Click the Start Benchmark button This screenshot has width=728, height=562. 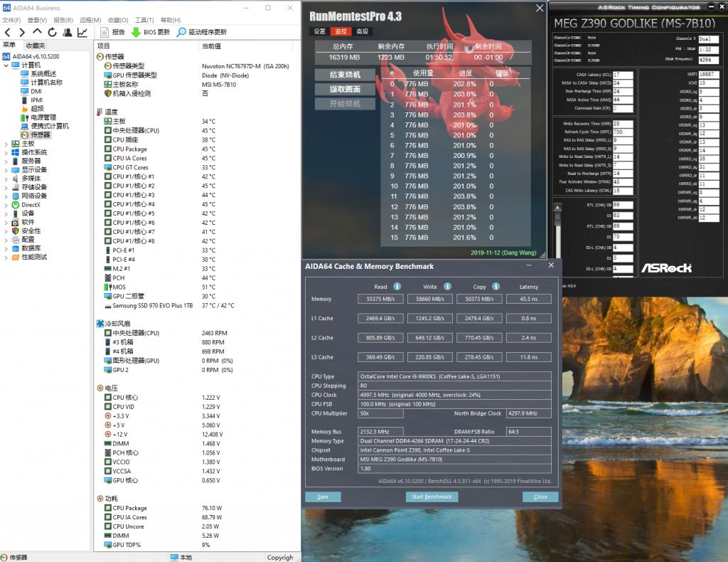(x=432, y=497)
